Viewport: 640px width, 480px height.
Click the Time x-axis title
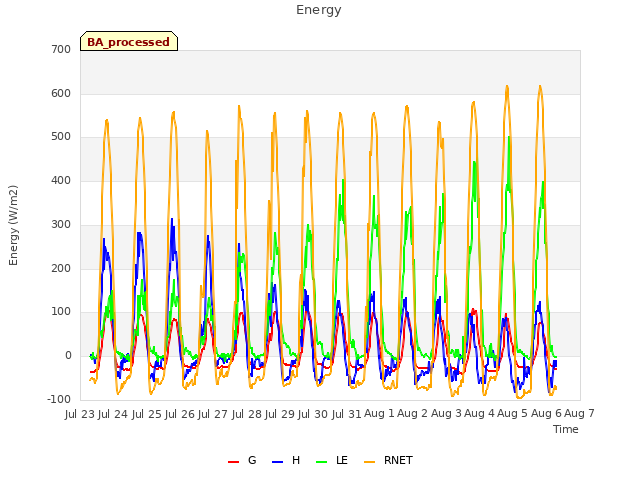click(x=566, y=429)
